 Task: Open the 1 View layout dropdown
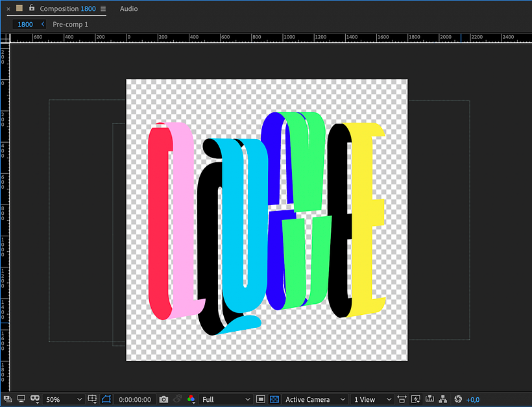pos(372,399)
